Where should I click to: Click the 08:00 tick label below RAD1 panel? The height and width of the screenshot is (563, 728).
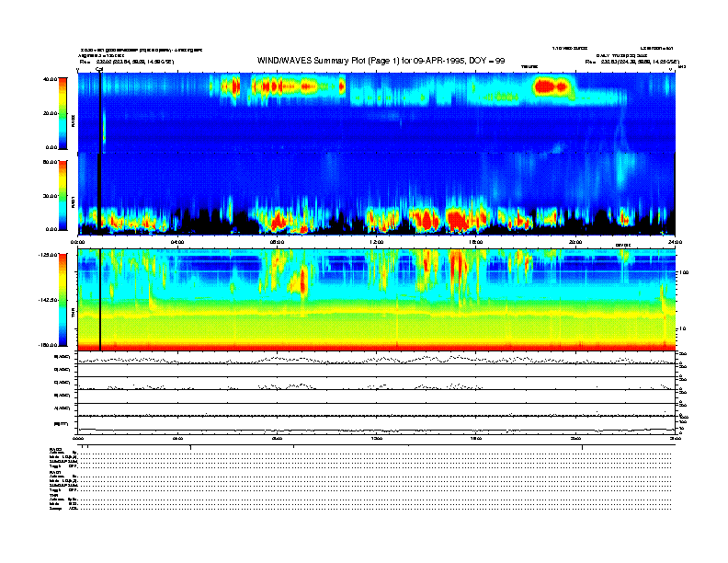point(277,242)
